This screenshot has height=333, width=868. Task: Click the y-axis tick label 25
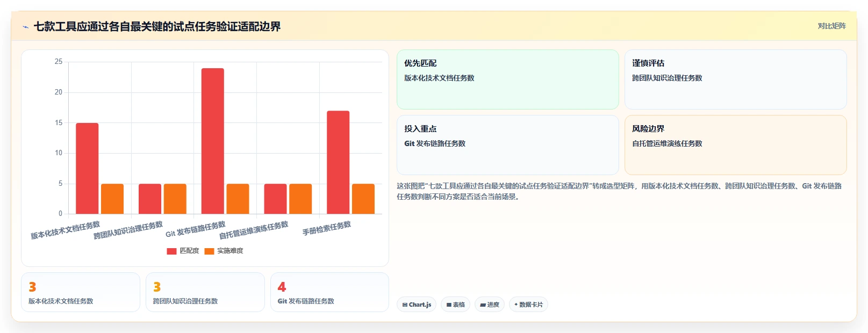point(59,62)
